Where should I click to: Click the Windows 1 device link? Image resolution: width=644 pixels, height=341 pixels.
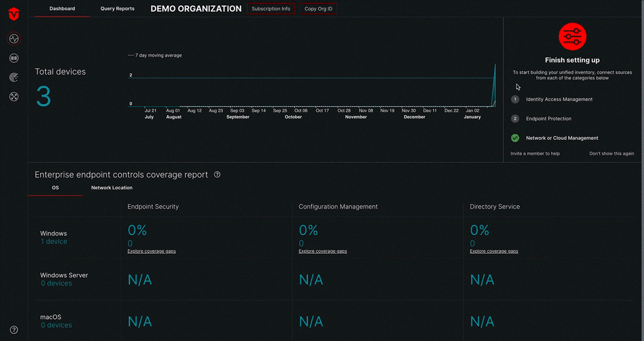pyautogui.click(x=54, y=241)
